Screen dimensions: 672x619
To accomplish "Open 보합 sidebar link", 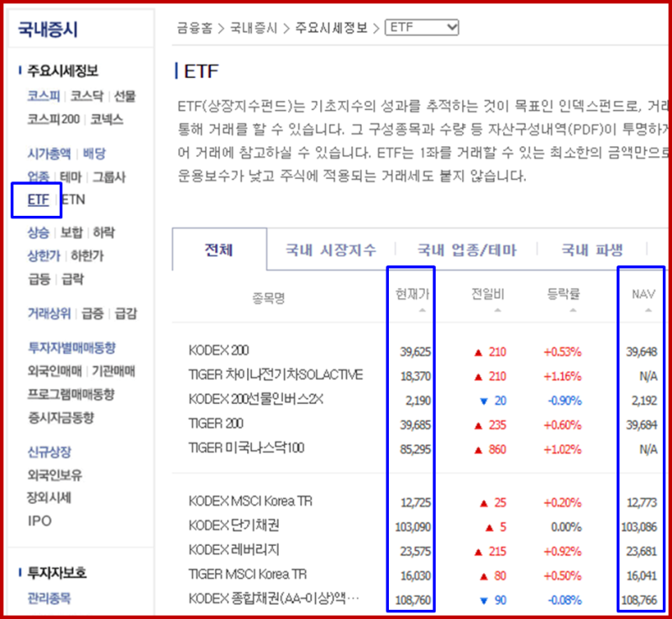I will pyautogui.click(x=71, y=233).
